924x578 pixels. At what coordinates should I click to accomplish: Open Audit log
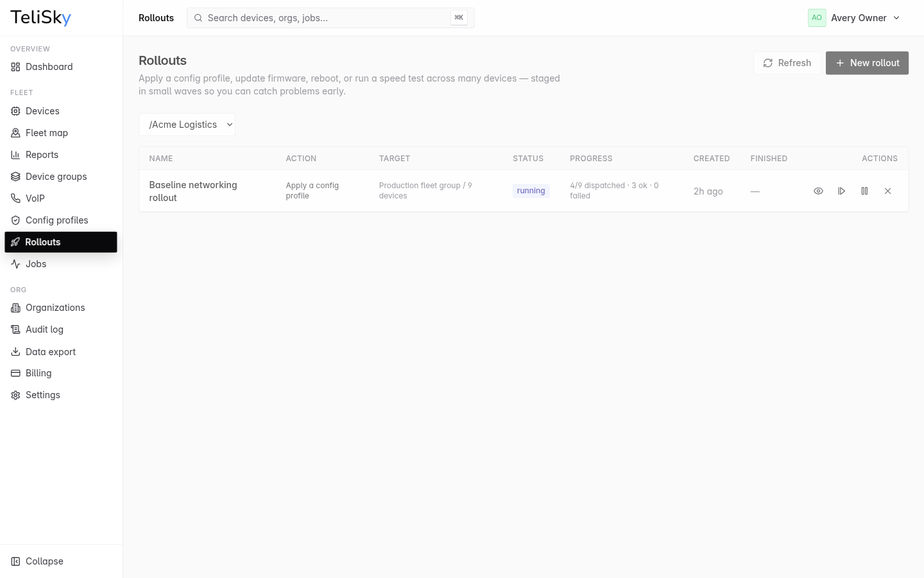click(61, 329)
